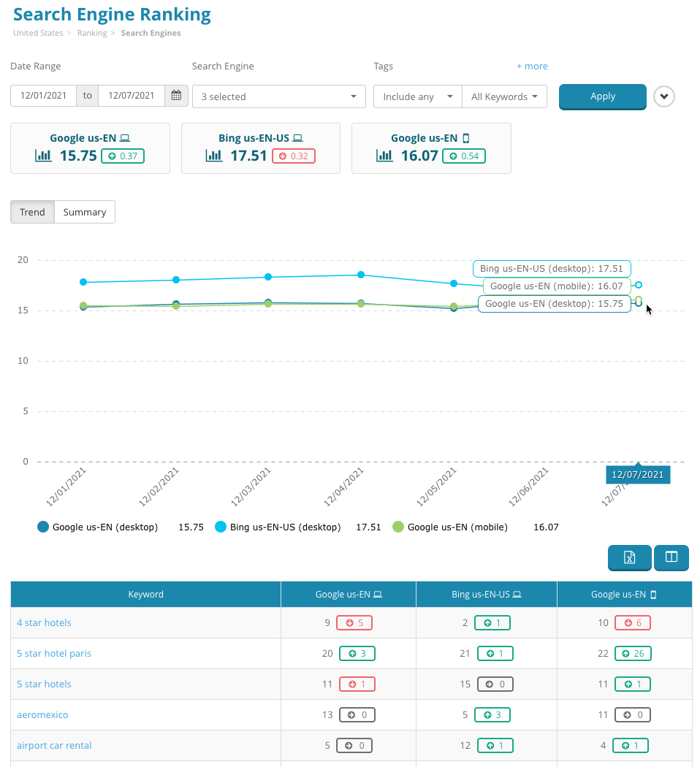Click the Excel export icon button

point(629,557)
